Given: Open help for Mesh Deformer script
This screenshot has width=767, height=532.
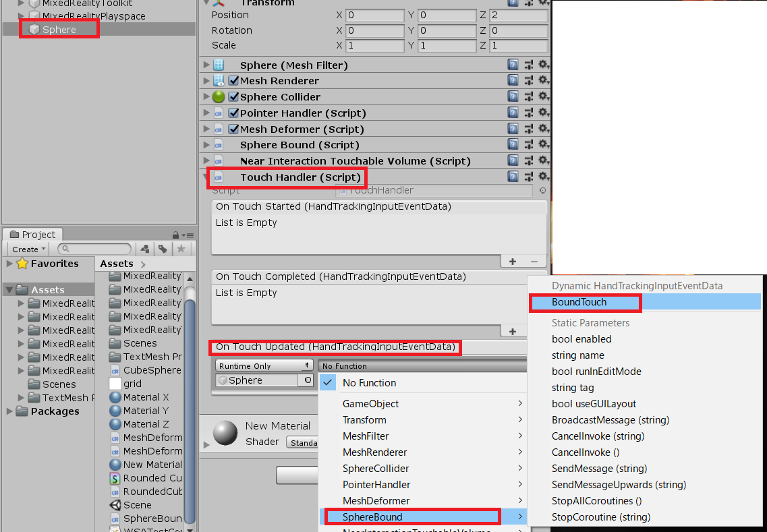Looking at the screenshot, I should [513, 129].
